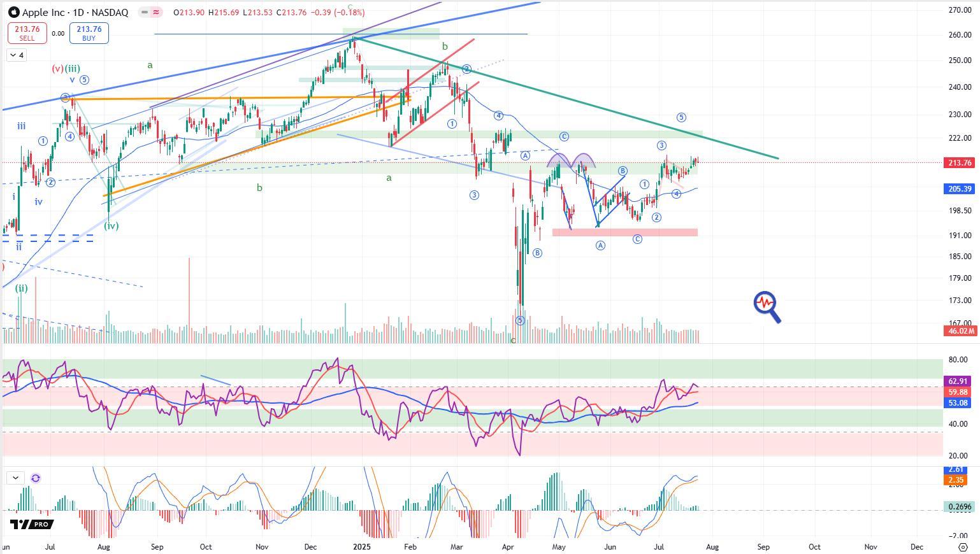Click the red 213.76 last price label
The width and height of the screenshot is (980, 554).
pyautogui.click(x=960, y=163)
